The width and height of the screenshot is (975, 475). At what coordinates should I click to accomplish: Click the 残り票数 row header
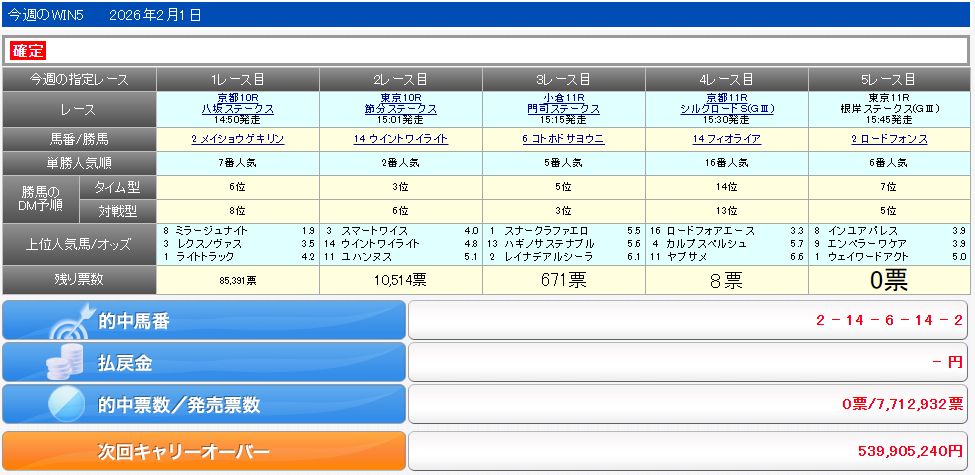tap(79, 280)
